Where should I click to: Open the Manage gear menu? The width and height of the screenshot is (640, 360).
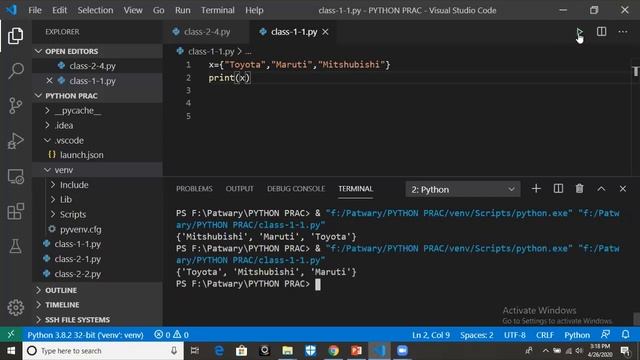(16, 307)
